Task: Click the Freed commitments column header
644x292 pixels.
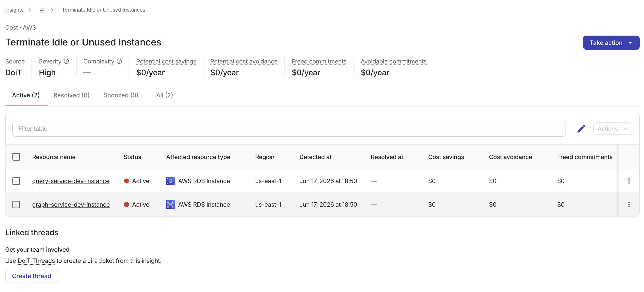Action: (x=585, y=157)
